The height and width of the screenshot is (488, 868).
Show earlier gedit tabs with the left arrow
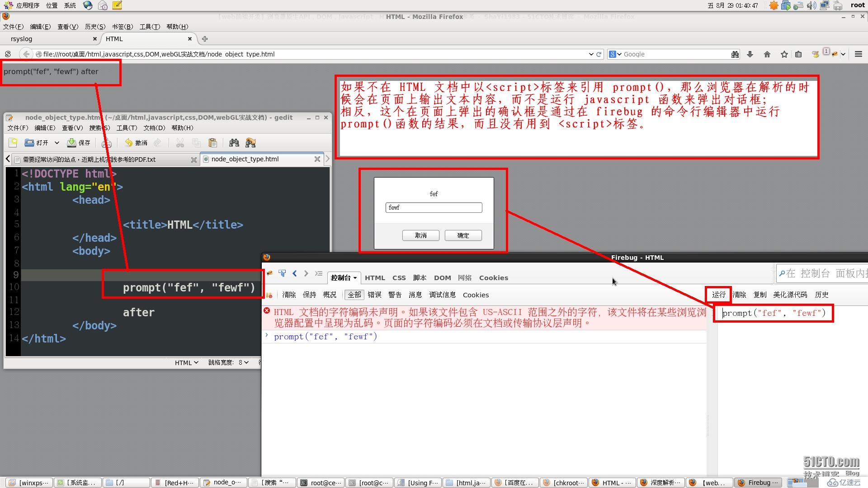click(8, 159)
